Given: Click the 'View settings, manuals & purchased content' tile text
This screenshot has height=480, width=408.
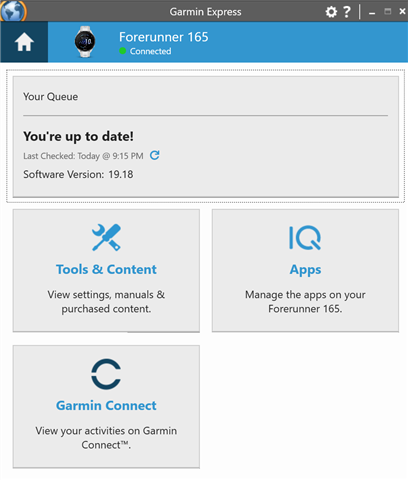Looking at the screenshot, I should coord(106,302).
